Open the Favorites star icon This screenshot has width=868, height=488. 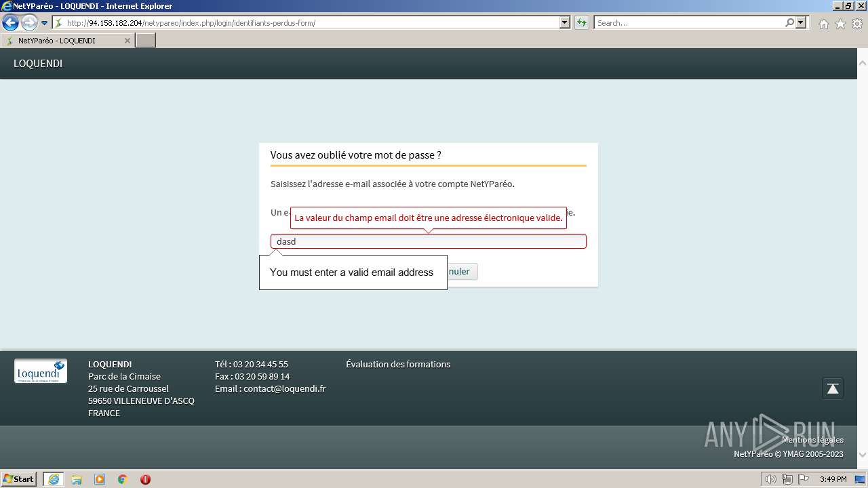[840, 24]
